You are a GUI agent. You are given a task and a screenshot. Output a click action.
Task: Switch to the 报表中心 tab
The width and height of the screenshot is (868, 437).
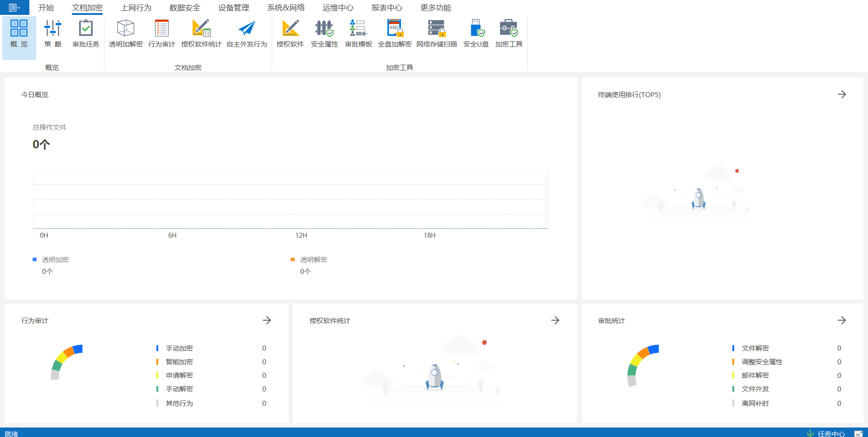click(387, 8)
